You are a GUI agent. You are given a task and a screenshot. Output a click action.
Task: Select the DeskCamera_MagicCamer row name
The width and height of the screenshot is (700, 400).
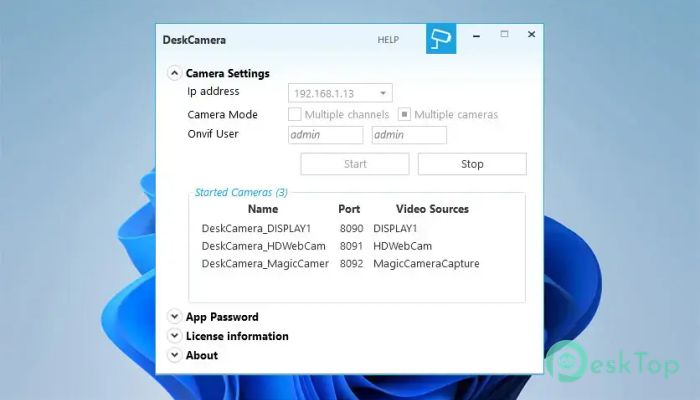coord(265,263)
